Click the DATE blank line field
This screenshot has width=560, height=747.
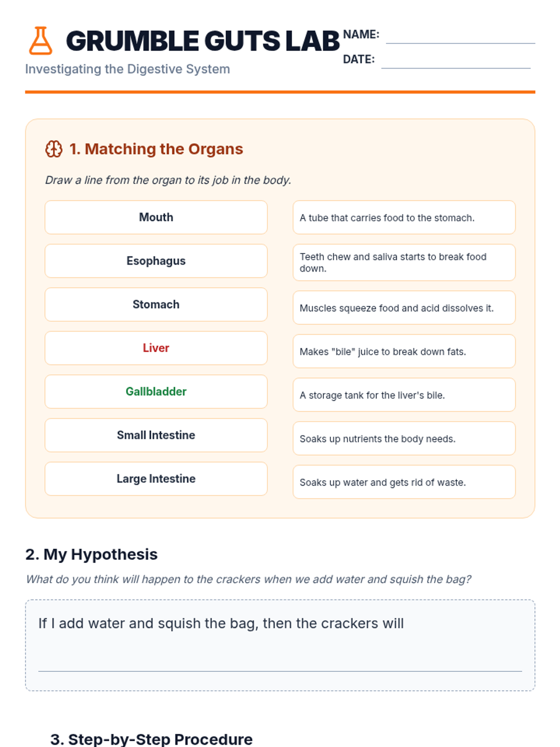tap(455, 62)
